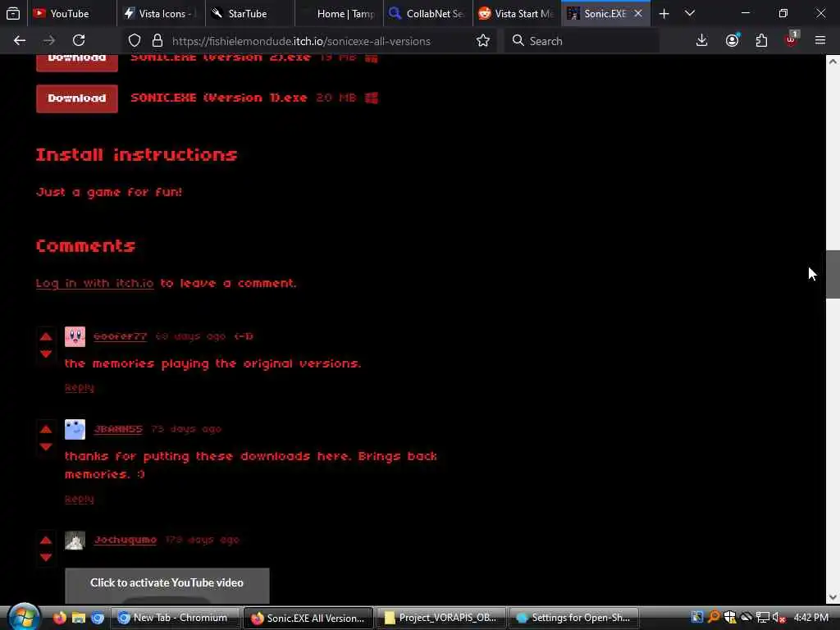Click the page scrollbar thumb
840x630 pixels.
tap(833, 274)
